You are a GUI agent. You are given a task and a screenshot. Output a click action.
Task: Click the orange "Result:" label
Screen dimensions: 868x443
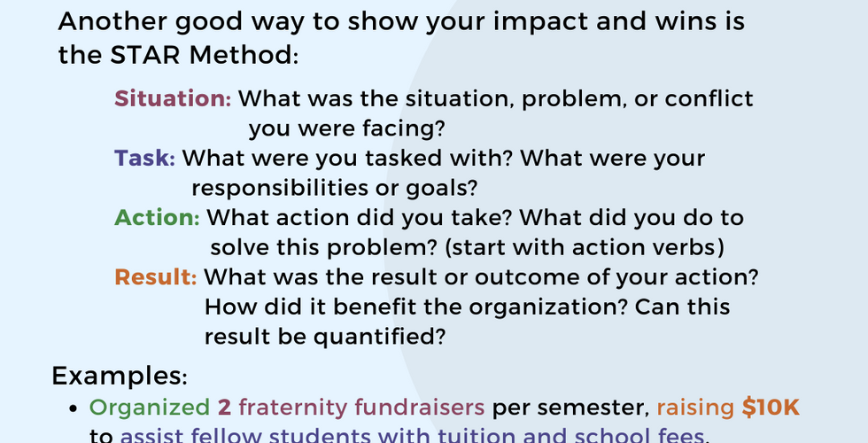[156, 276]
